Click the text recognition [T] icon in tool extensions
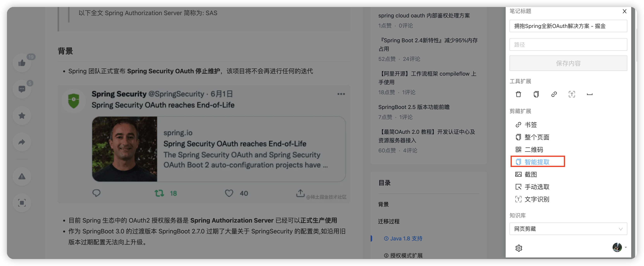This screenshot has width=644, height=266. tap(572, 94)
